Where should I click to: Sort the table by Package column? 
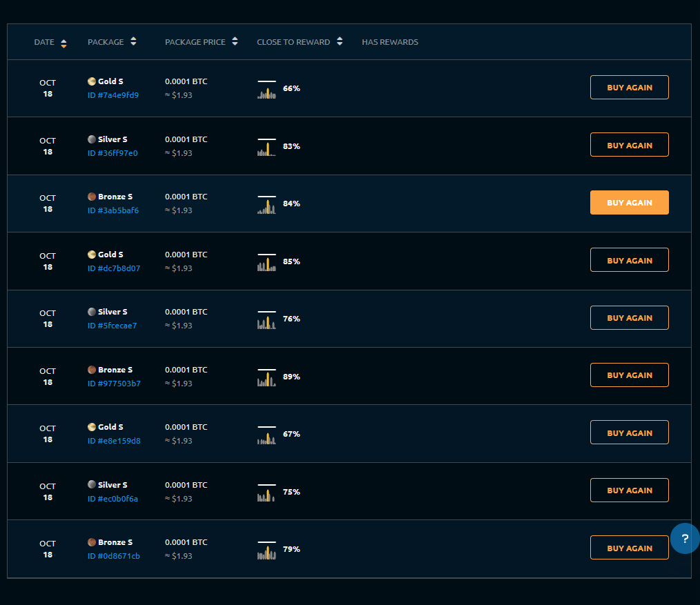coord(112,42)
